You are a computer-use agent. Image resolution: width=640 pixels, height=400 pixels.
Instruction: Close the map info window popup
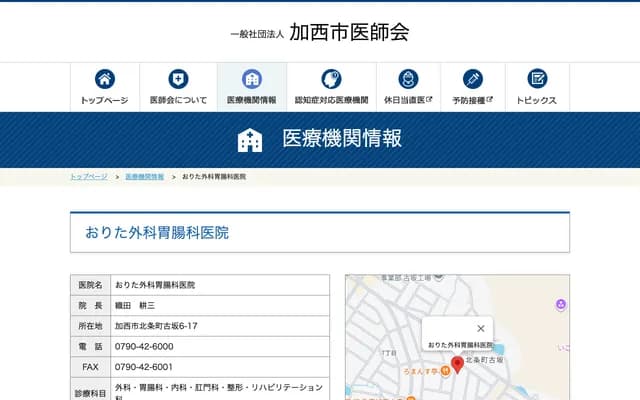point(481,328)
